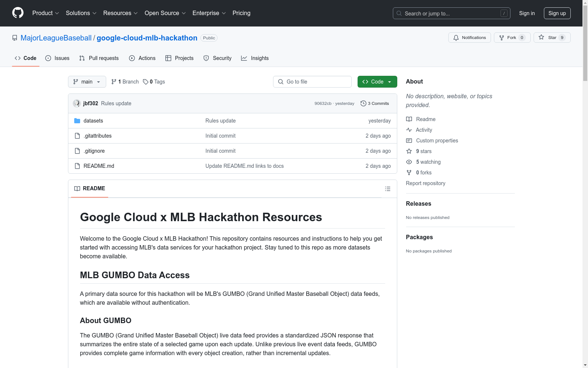Image resolution: width=588 pixels, height=368 pixels.
Task: Click the jbf302 avatar image
Action: (x=77, y=103)
